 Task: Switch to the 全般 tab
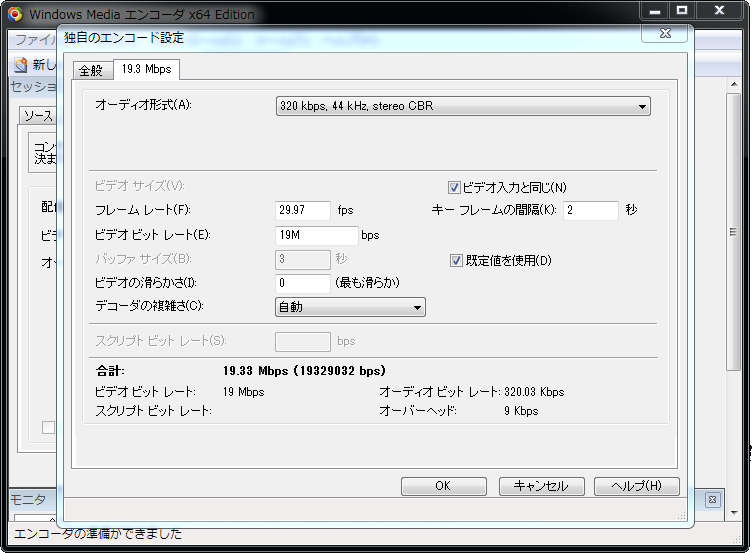pyautogui.click(x=90, y=70)
